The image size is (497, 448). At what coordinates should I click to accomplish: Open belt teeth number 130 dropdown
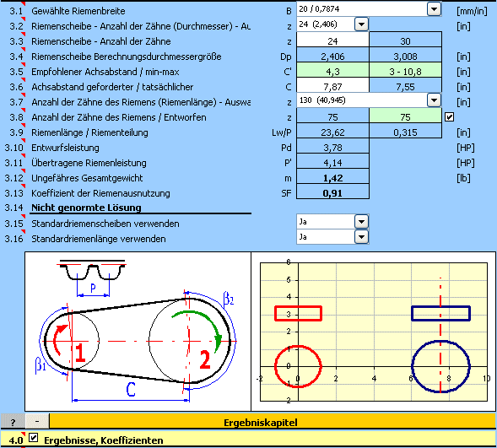pyautogui.click(x=434, y=100)
